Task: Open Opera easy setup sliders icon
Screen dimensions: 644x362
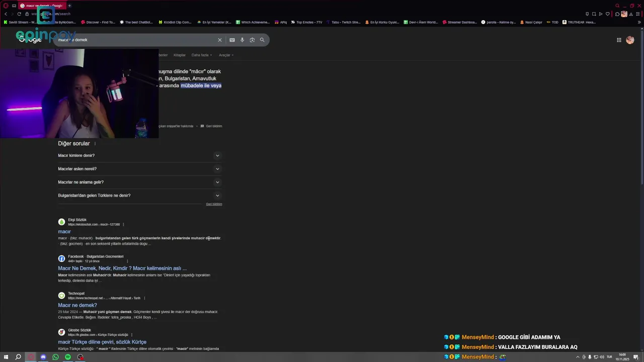Action: coord(639,14)
